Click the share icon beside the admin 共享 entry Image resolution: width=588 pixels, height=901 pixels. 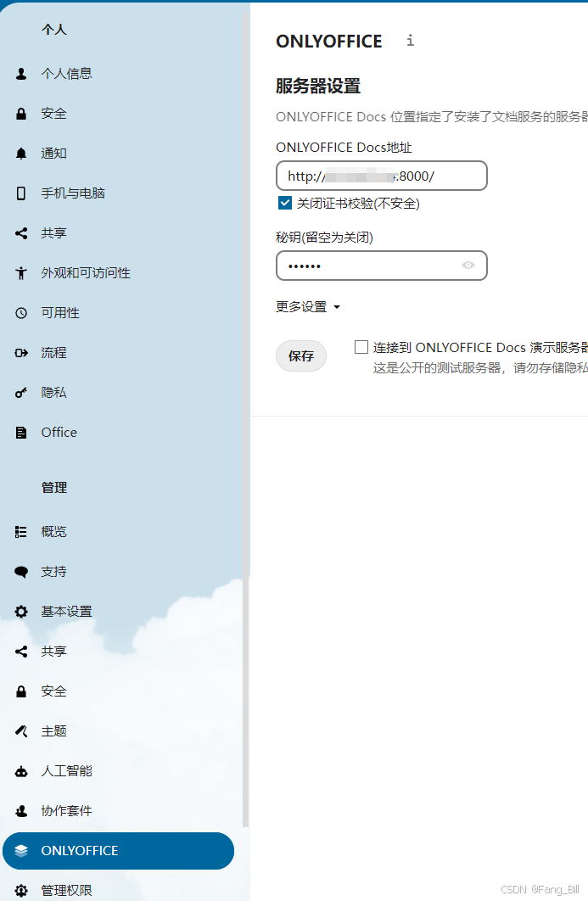pos(21,652)
